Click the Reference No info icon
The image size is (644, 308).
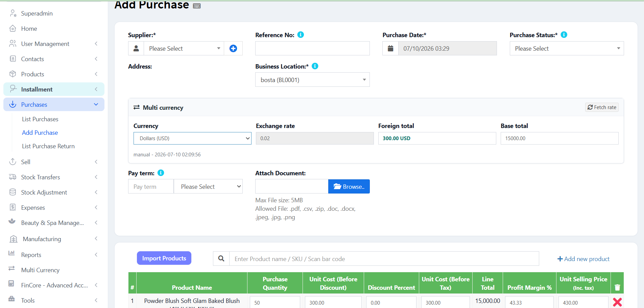301,35
